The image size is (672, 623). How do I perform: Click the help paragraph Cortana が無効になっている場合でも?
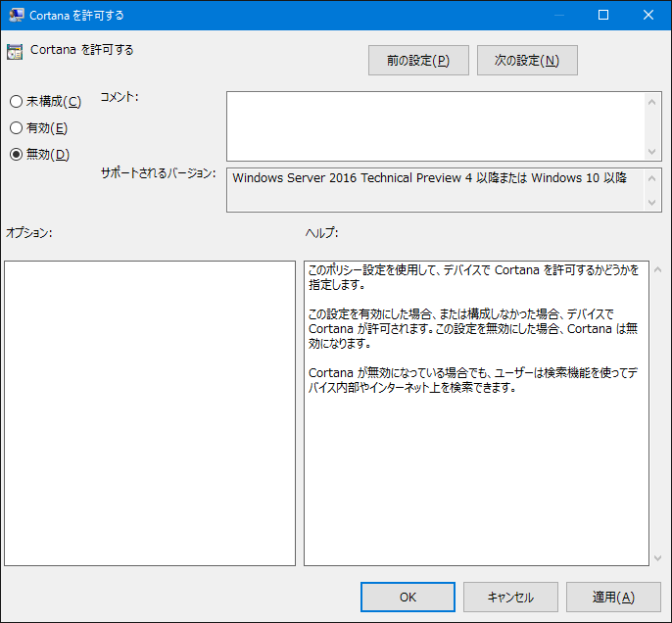click(473, 380)
